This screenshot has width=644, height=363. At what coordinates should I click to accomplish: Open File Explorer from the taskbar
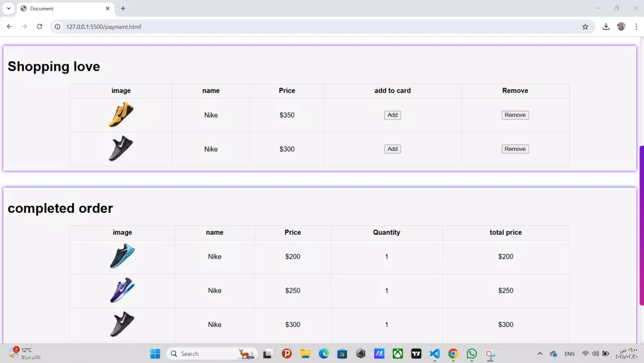point(305,353)
